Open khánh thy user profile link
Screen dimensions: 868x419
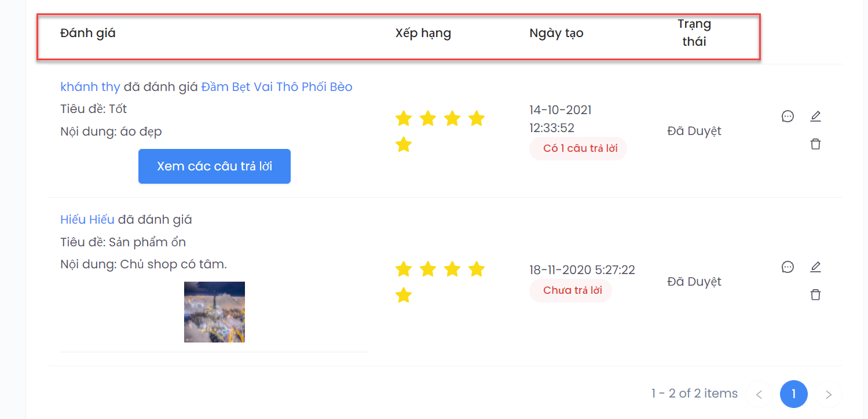click(90, 87)
